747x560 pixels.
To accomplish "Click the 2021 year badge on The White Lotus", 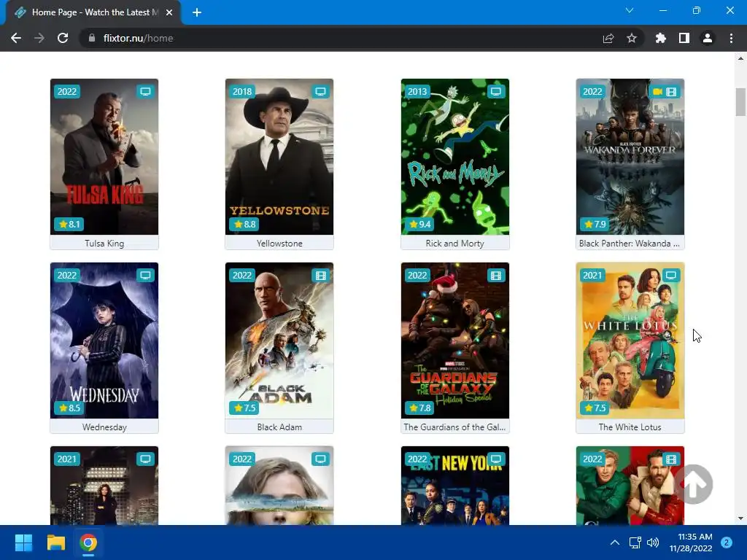I will [592, 275].
